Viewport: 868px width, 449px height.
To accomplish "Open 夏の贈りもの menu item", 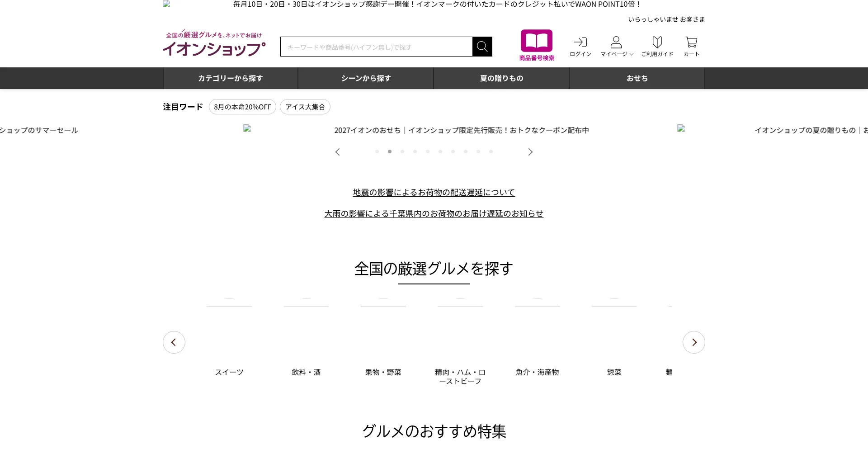I will pyautogui.click(x=502, y=78).
